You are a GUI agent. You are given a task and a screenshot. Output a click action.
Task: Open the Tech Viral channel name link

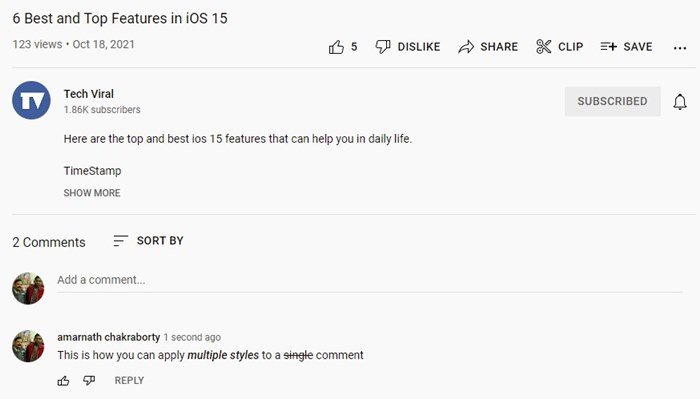point(89,94)
